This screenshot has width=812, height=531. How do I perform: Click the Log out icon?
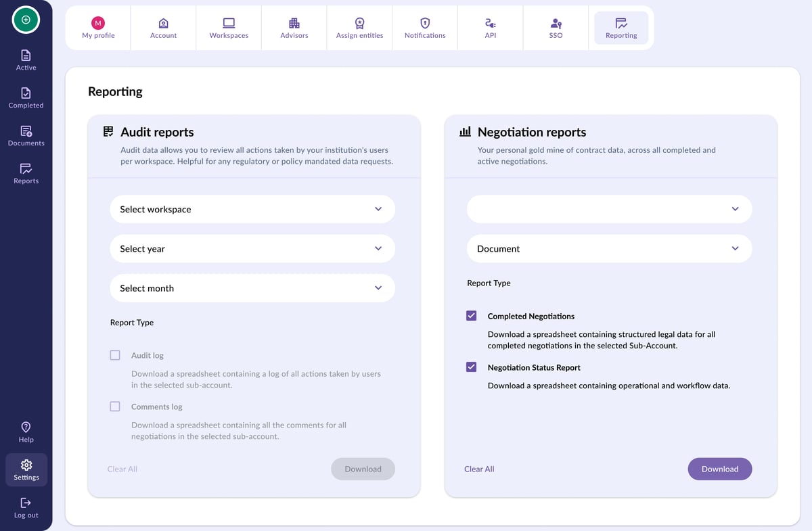[x=26, y=508]
